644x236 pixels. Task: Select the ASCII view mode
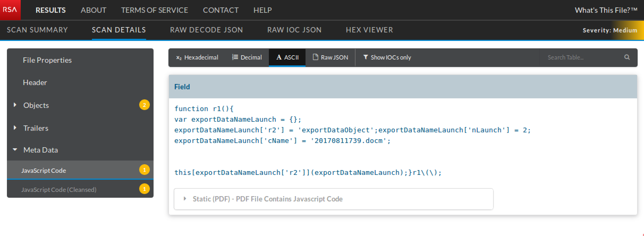coord(287,57)
